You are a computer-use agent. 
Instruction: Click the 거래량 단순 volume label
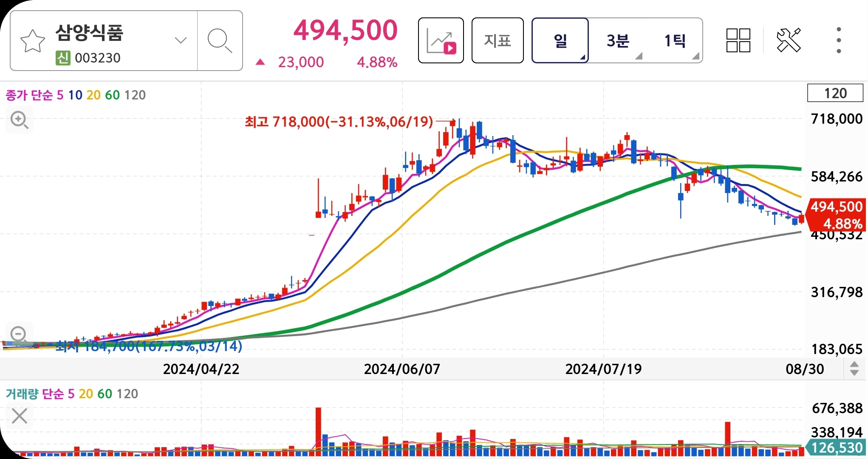(35, 394)
